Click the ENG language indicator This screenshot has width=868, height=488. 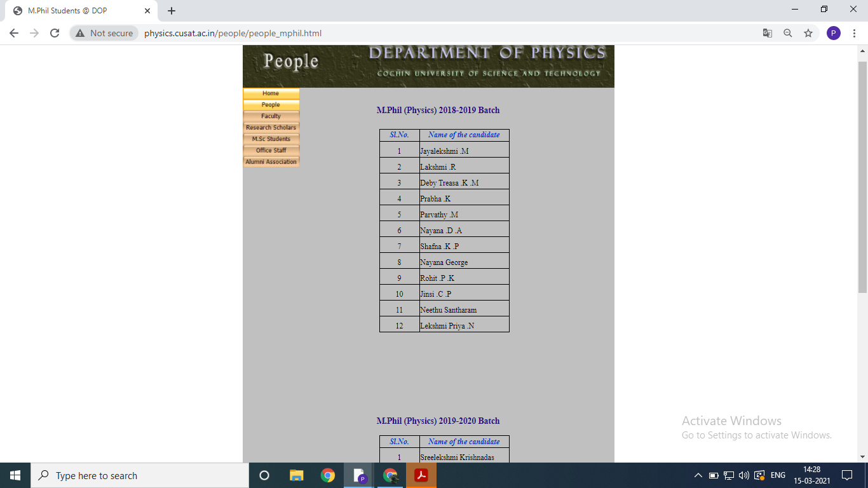pyautogui.click(x=778, y=475)
